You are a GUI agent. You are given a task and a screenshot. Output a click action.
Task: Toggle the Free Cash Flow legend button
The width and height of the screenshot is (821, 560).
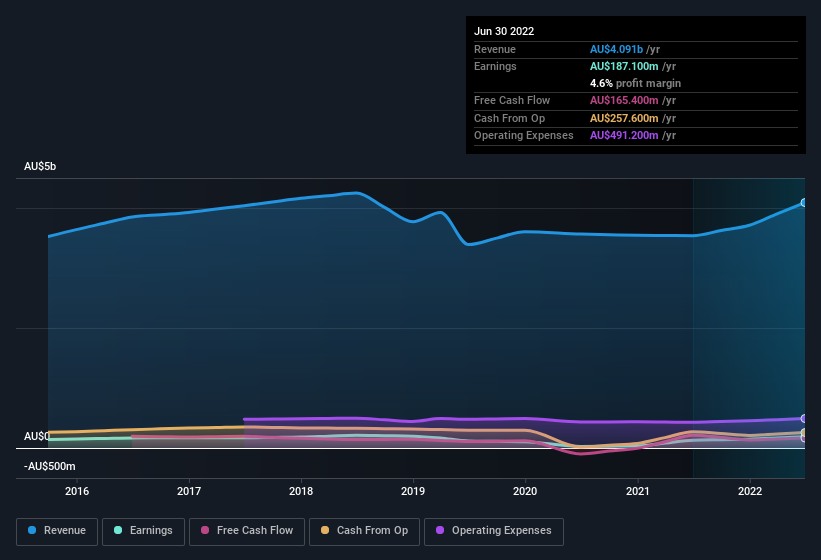coord(247,531)
